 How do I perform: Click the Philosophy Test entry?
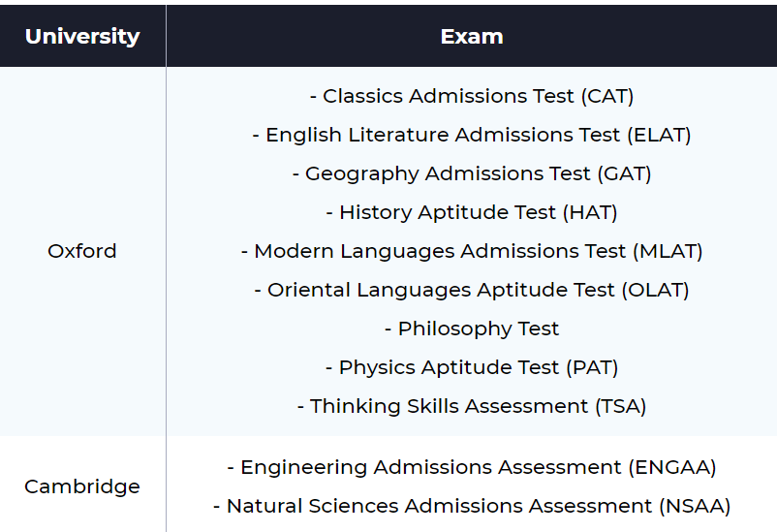(472, 329)
